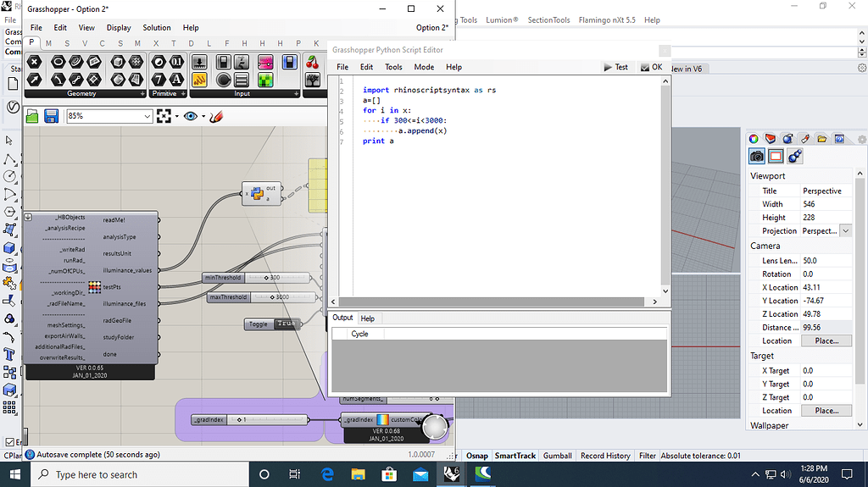The width and height of the screenshot is (868, 487).
Task: Click the Save document floppy disk icon
Action: coord(52,116)
